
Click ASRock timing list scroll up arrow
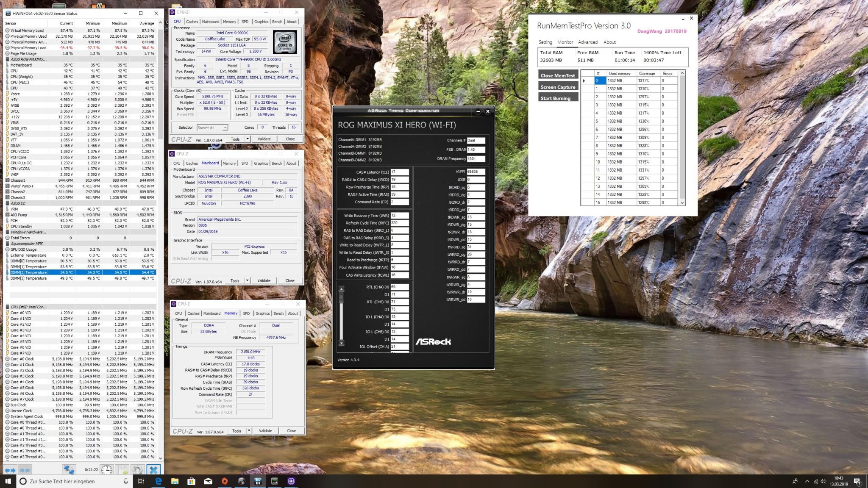[341, 289]
